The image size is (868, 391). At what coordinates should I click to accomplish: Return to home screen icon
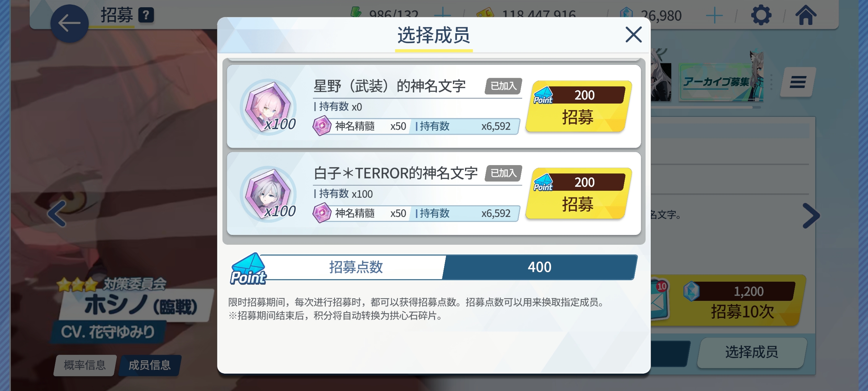click(x=806, y=15)
